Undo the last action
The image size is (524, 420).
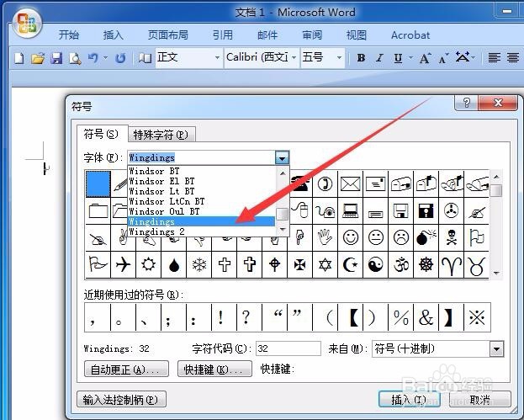(x=93, y=58)
